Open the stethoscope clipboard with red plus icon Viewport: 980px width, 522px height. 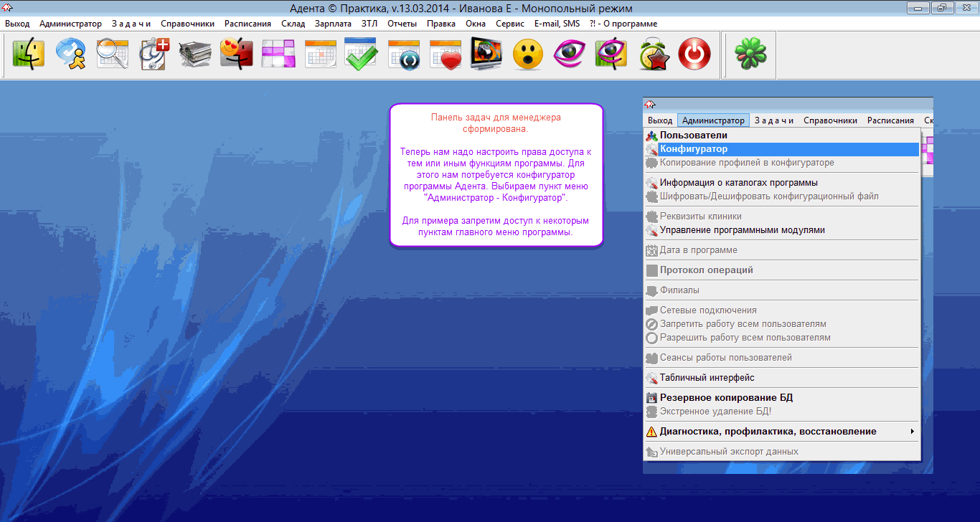[154, 54]
